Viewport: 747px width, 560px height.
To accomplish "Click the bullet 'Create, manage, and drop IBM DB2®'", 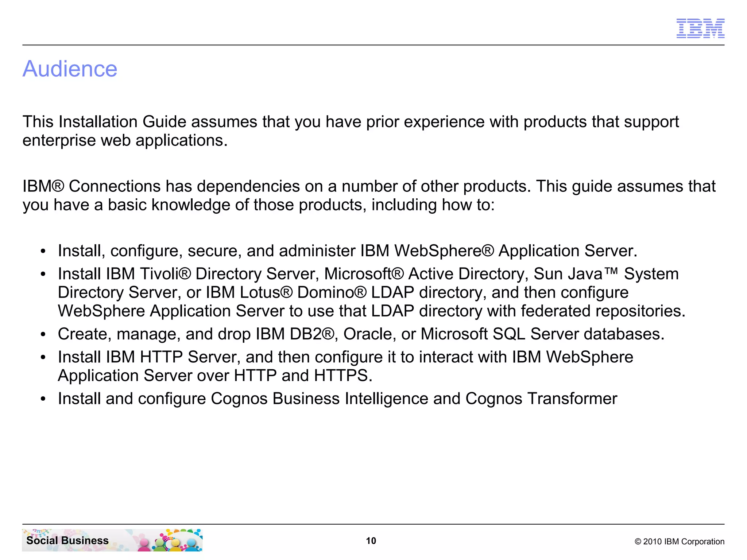I will [x=361, y=334].
